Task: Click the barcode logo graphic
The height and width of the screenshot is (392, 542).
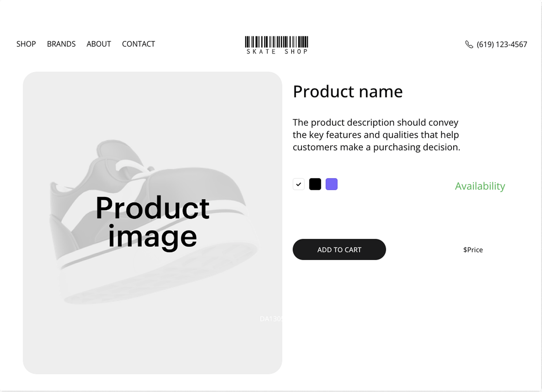Action: (x=276, y=42)
